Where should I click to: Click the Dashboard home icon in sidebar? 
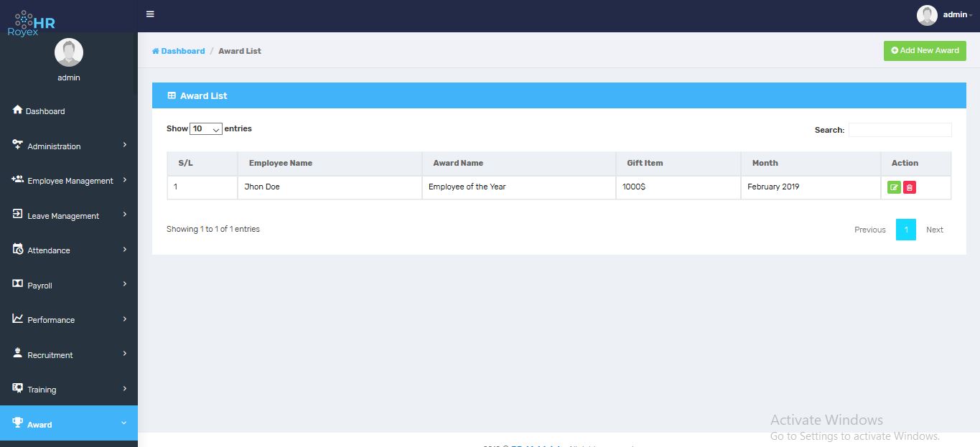tap(18, 110)
